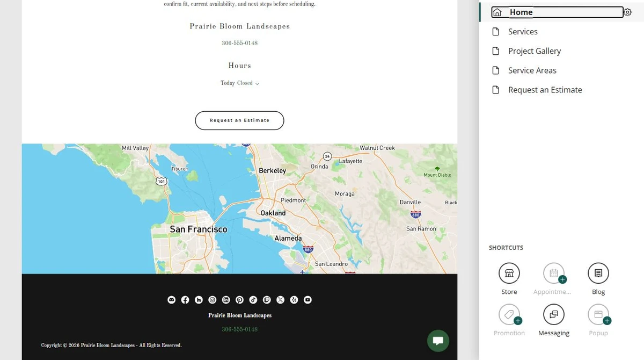The height and width of the screenshot is (360, 644).
Task: Click the Request an Estimate outlined button
Action: click(239, 120)
